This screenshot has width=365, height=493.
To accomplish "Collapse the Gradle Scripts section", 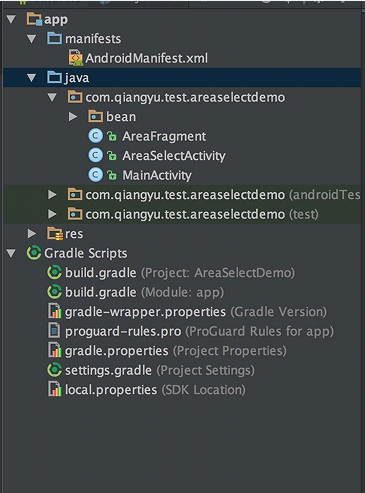I will pyautogui.click(x=11, y=253).
